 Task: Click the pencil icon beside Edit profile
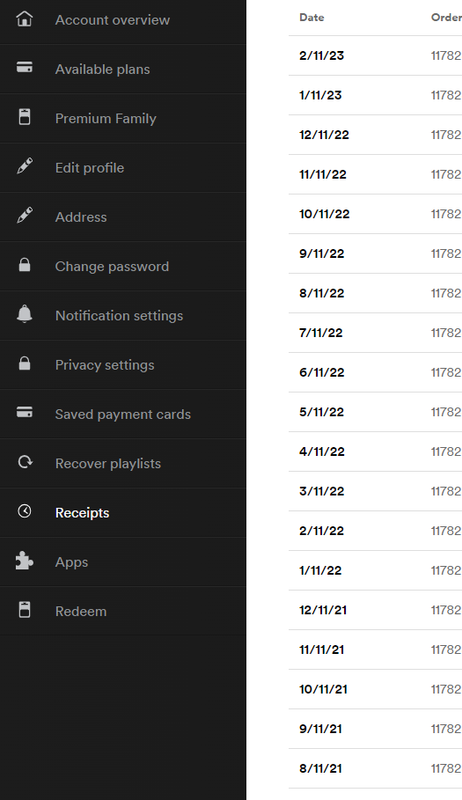click(x=24, y=166)
